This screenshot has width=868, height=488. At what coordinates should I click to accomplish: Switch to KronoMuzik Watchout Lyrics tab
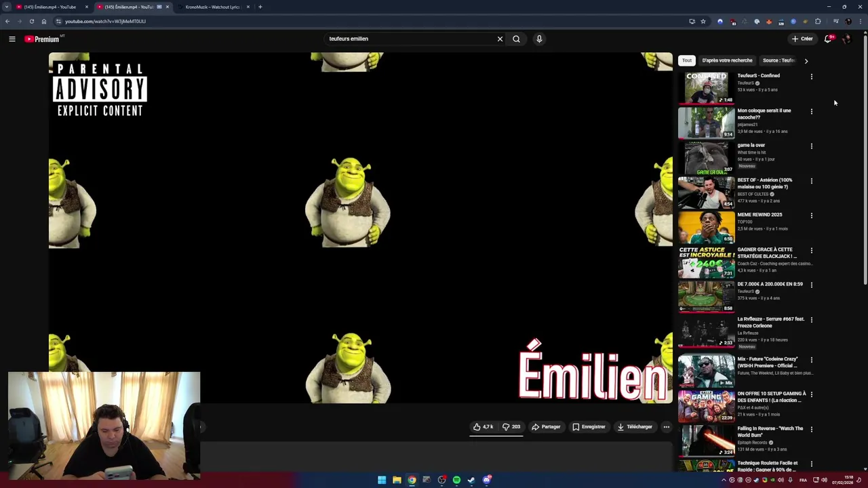(213, 7)
